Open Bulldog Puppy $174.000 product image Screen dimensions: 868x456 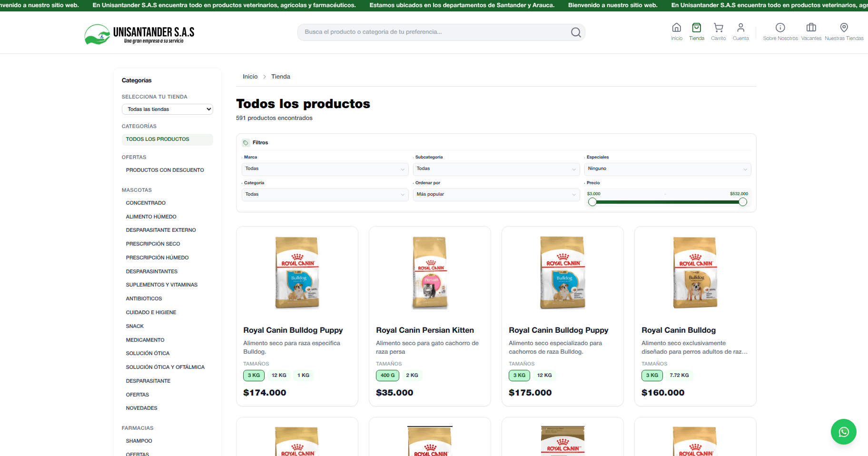tap(297, 273)
